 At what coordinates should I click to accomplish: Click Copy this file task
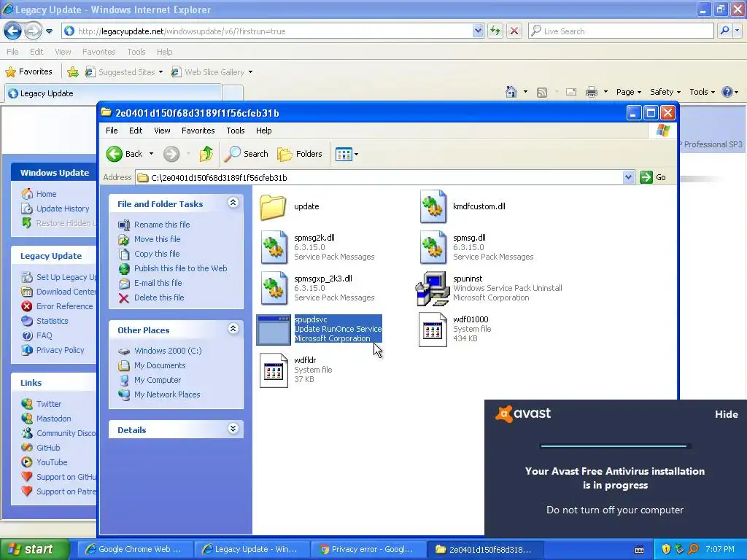coord(157,254)
